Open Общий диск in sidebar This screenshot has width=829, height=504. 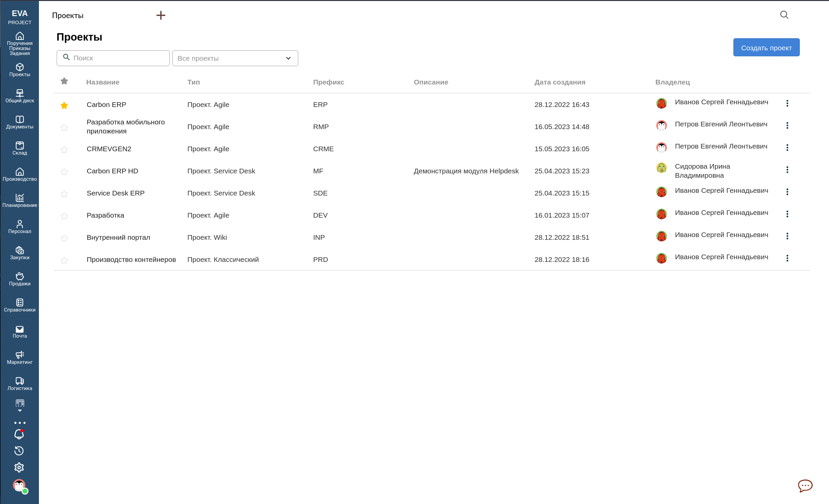[19, 96]
